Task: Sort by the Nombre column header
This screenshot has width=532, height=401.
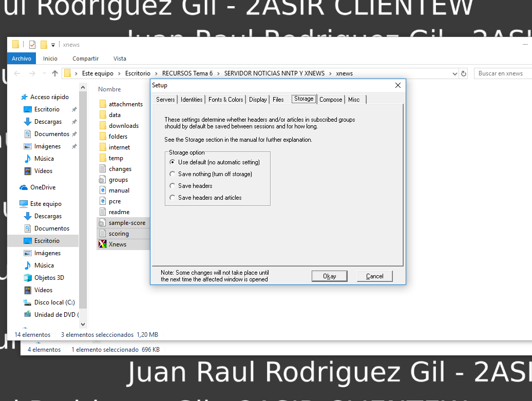Action: 109,89
